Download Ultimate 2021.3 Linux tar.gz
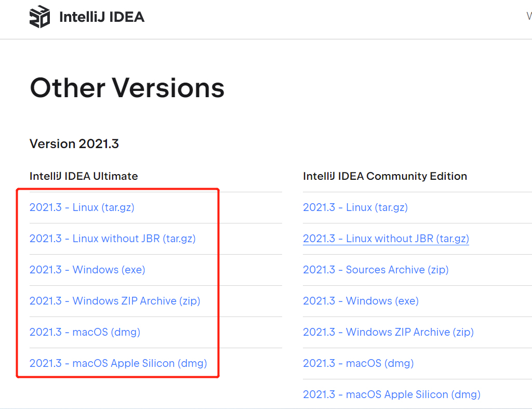Screen dimensions: 532x409 [x=82, y=207]
